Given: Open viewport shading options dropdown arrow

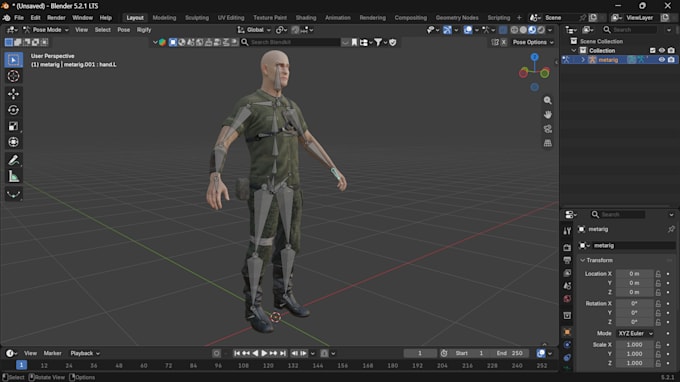Looking at the screenshot, I should click(550, 30).
